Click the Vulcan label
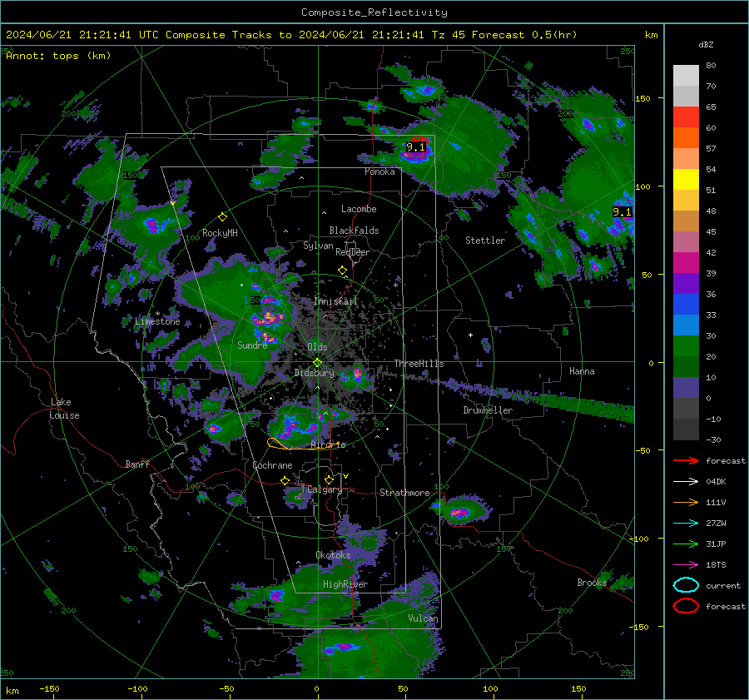749x700 pixels. [423, 618]
